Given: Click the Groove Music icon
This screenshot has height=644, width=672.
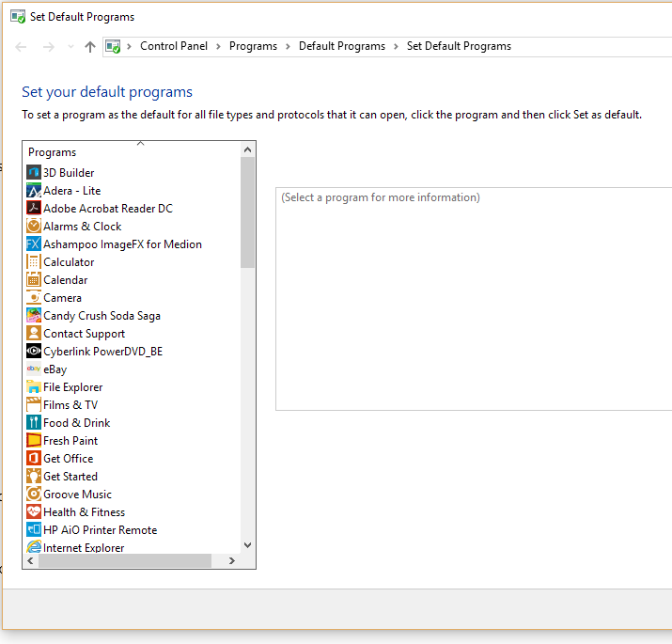Looking at the screenshot, I should tap(34, 494).
